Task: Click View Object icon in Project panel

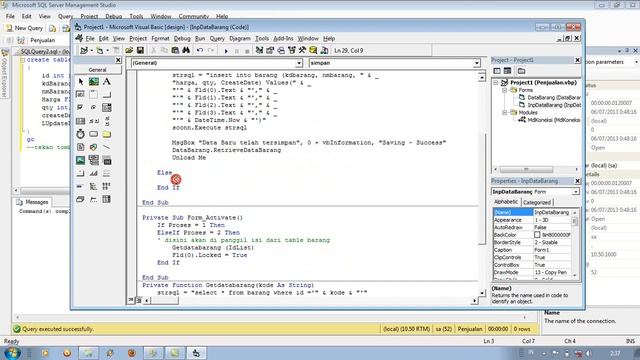Action: pyautogui.click(x=507, y=71)
